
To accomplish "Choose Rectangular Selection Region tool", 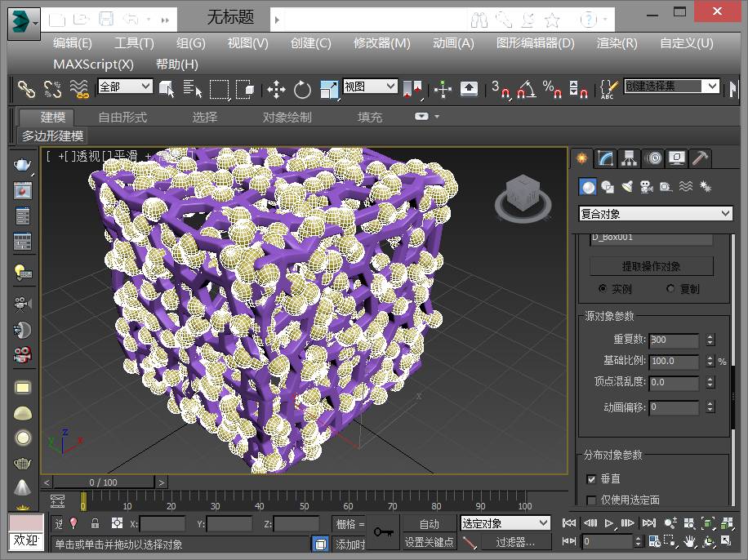I will [x=220, y=89].
